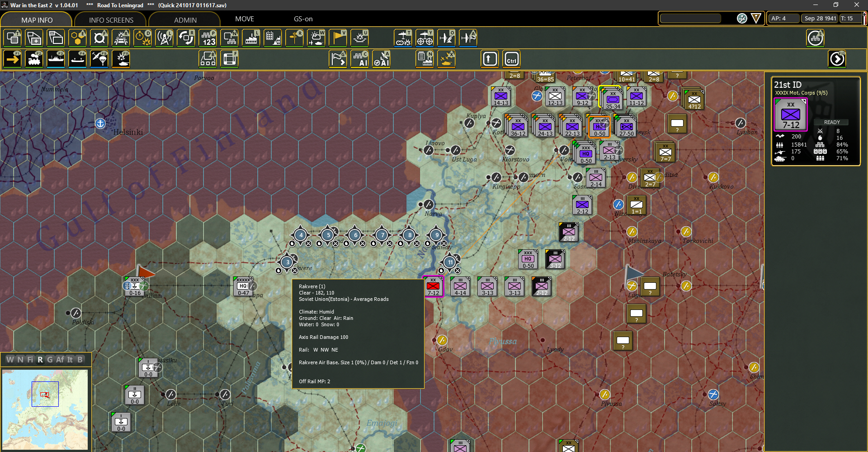Image resolution: width=868 pixels, height=452 pixels.
Task: Click the film frame (F) toolbar icon
Action: (229, 59)
